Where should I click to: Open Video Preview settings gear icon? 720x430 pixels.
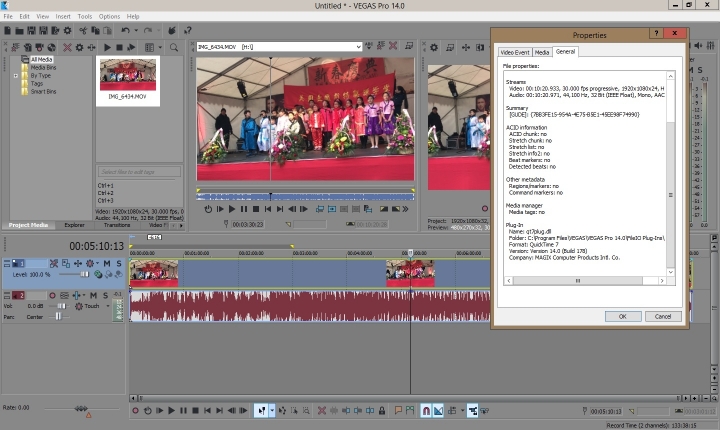[x=434, y=47]
